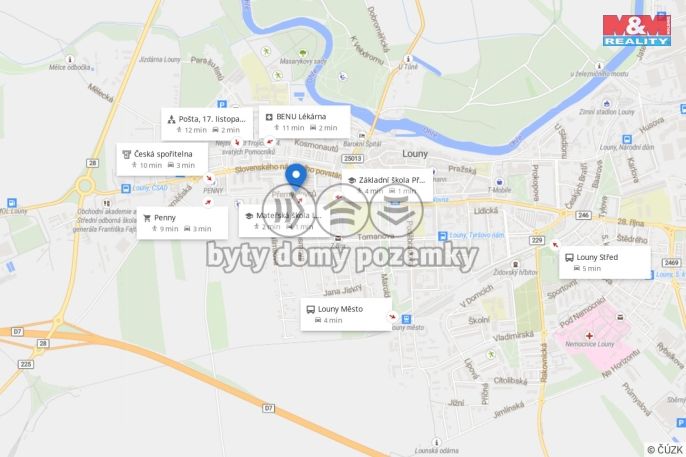Select the BENU Lékárna pharmacy card
686x457 pixels.
click(304, 122)
